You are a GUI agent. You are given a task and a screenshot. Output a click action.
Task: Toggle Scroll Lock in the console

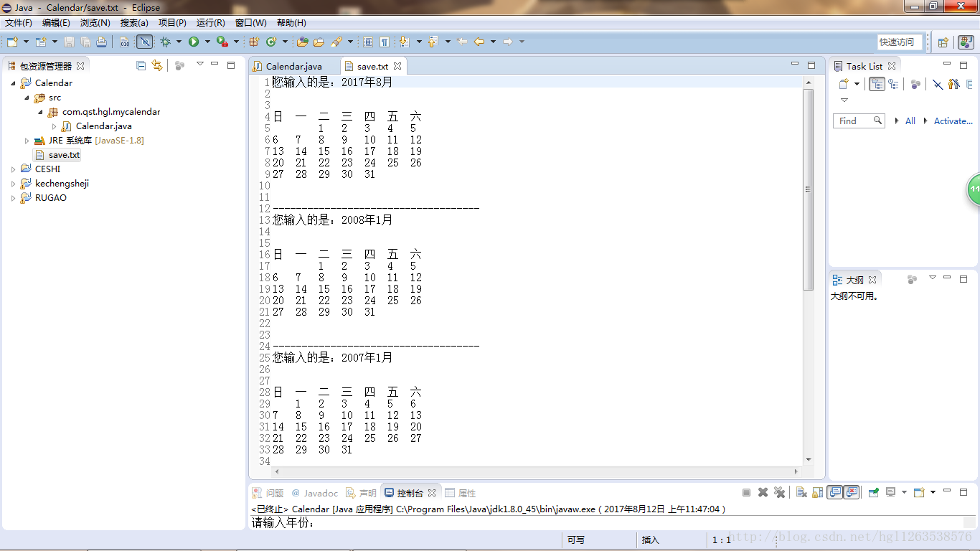816,493
